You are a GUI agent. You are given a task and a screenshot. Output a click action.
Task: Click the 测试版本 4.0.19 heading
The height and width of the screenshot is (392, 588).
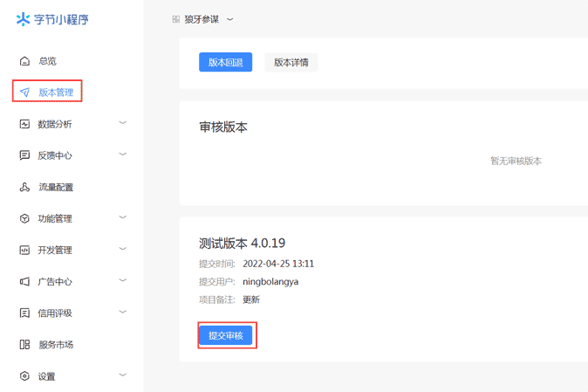click(242, 243)
